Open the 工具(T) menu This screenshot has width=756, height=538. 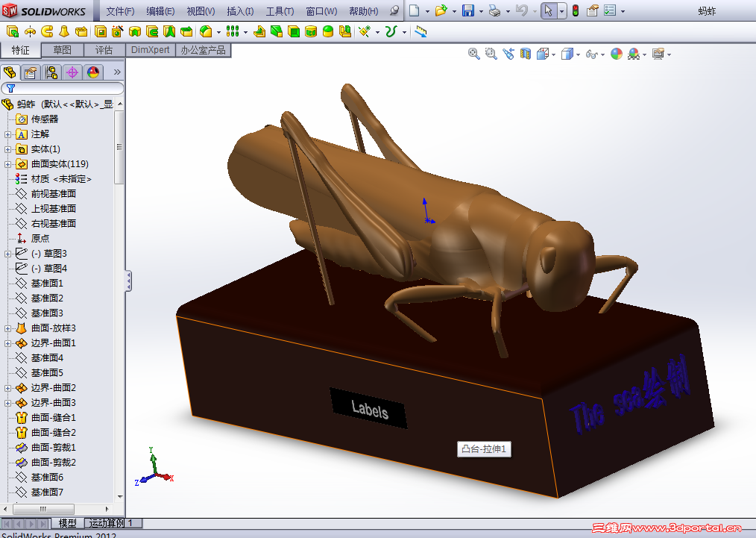click(280, 10)
